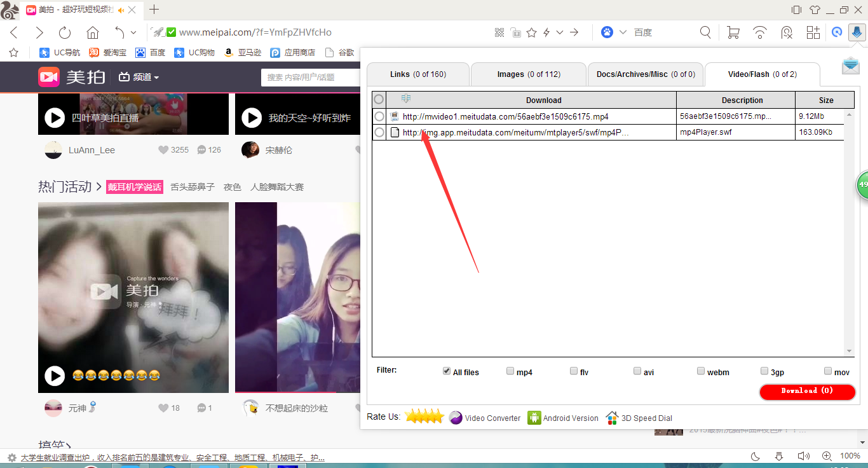Screen dimensions: 868x468
Task: Check the webm filter
Action: pyautogui.click(x=701, y=371)
